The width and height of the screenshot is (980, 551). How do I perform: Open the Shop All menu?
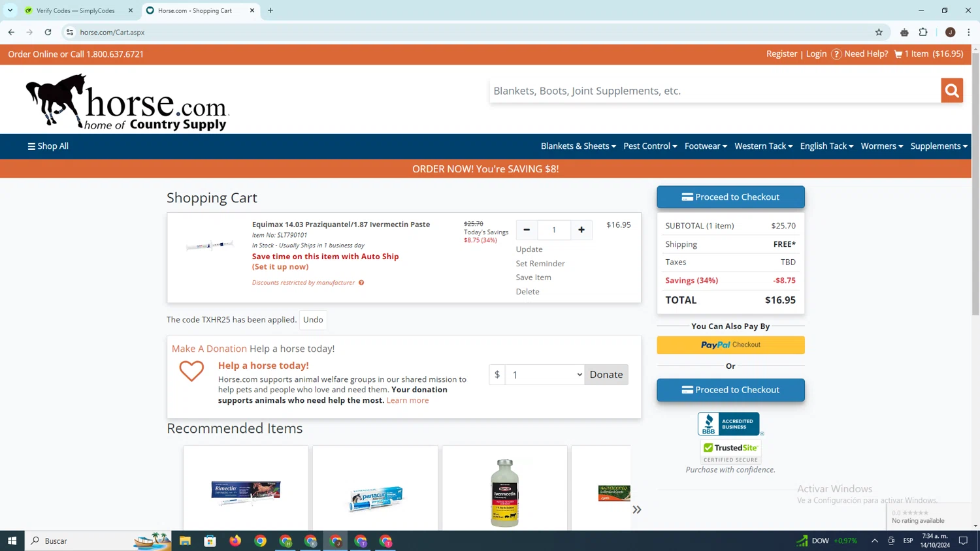pos(48,146)
